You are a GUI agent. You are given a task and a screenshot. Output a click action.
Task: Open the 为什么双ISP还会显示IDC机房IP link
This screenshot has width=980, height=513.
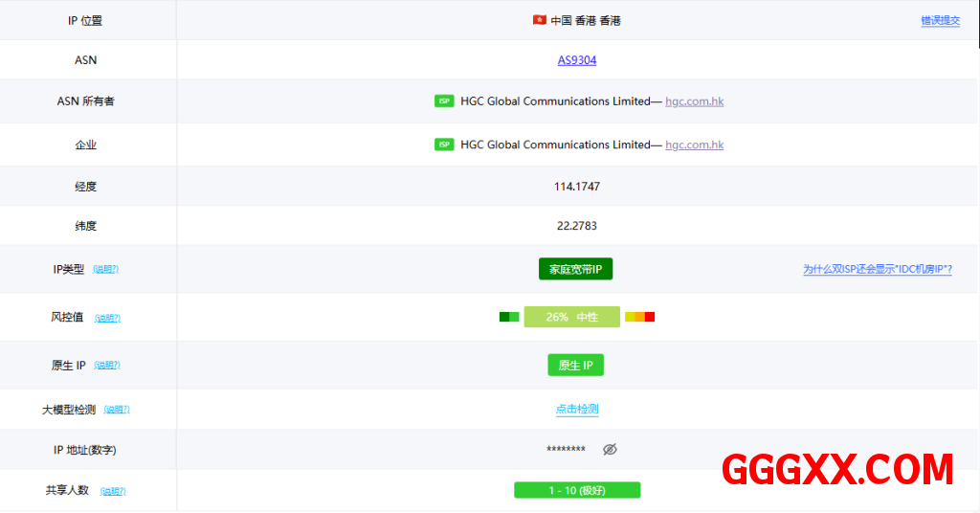coord(877,270)
